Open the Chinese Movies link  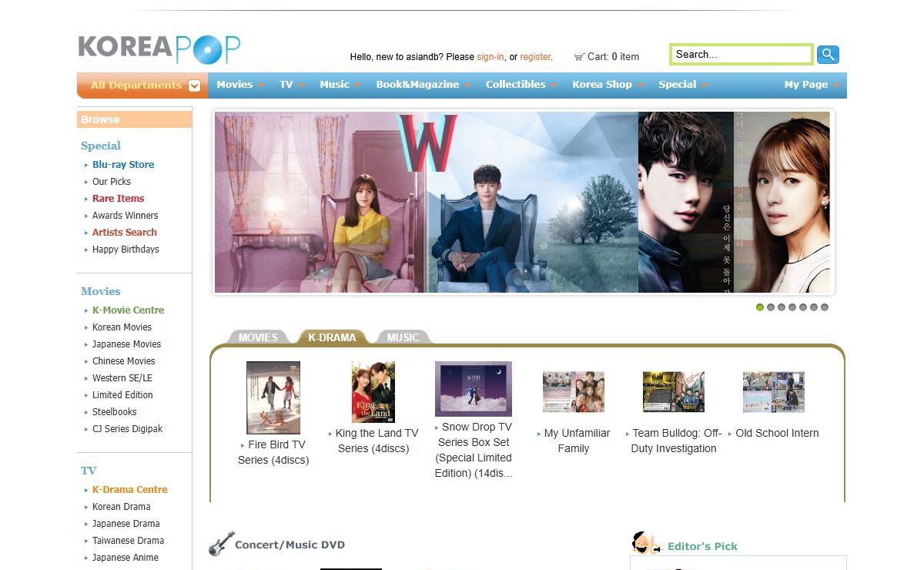tap(124, 361)
